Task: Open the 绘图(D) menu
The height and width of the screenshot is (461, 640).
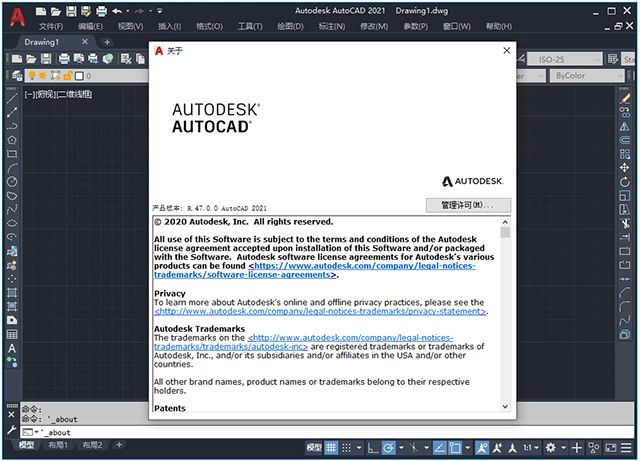Action: coord(290,27)
